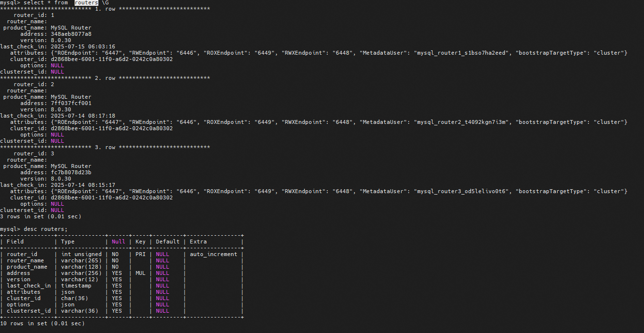Click "product_name" field cell in desc table
This screenshot has height=333, width=644.
[x=27, y=267]
